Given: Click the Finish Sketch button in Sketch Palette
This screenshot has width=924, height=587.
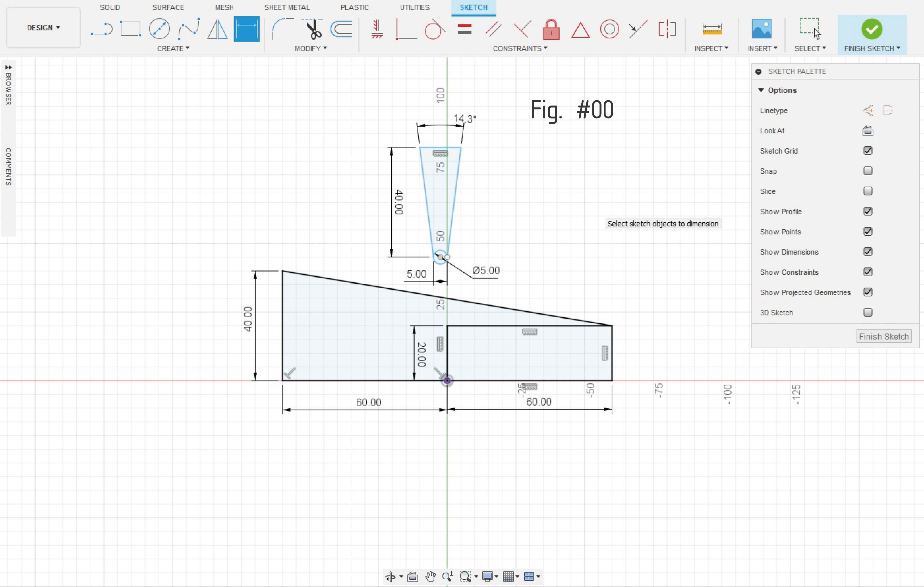Looking at the screenshot, I should tap(884, 336).
